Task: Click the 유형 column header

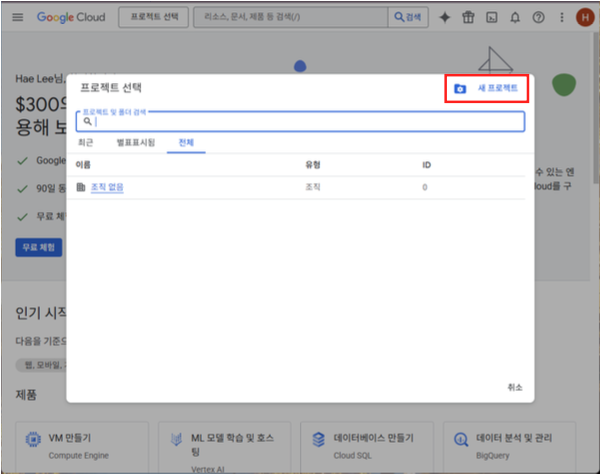Action: click(313, 165)
